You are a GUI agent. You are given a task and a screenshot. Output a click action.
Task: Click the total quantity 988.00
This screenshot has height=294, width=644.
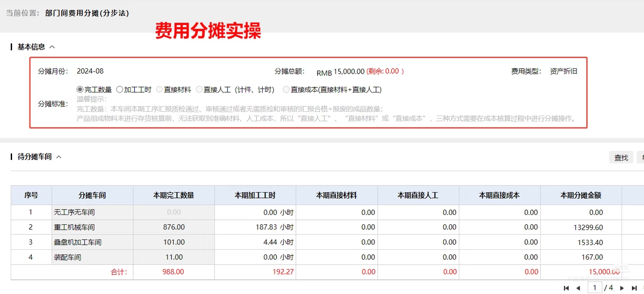(x=174, y=272)
